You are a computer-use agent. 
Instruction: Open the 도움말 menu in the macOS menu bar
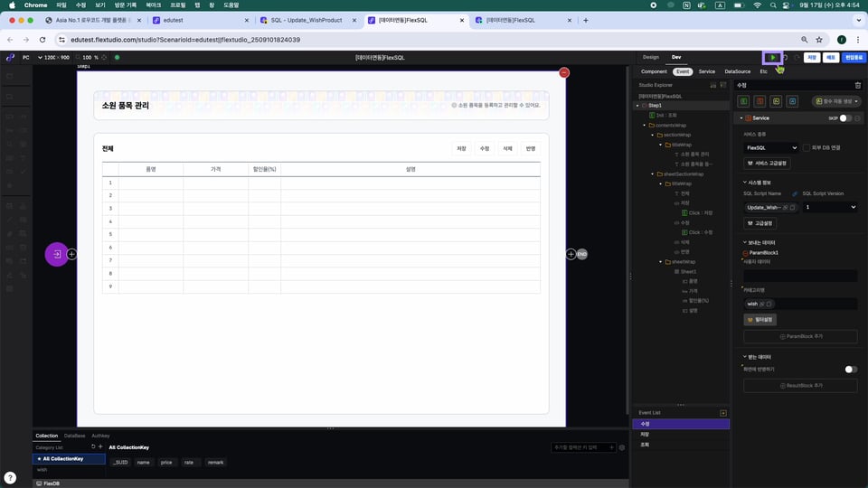coord(231,5)
